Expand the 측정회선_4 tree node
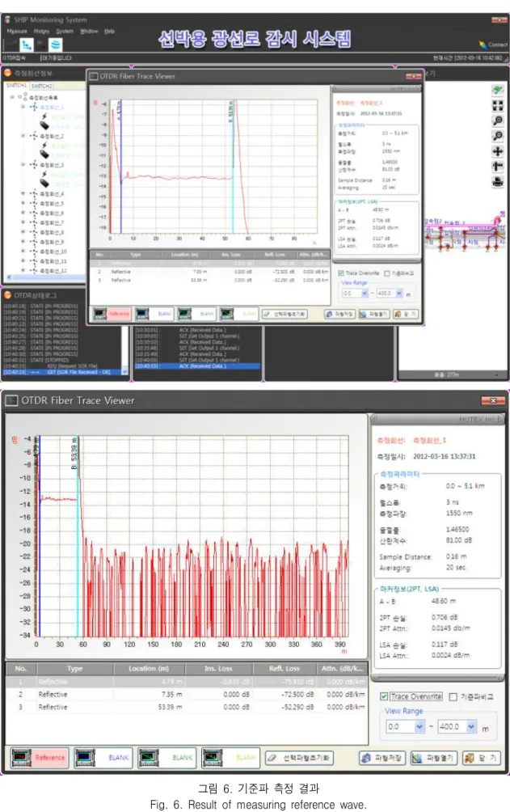Viewport: 510px width, 812px height. (23, 193)
